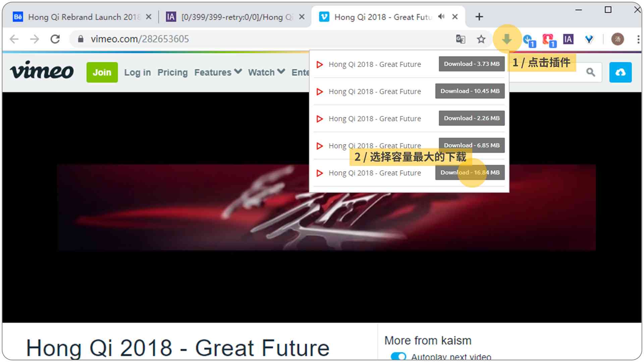Download Hong Qi 2018 Great Future 16.84 MB
Viewport: 644px width, 362px height.
click(470, 172)
